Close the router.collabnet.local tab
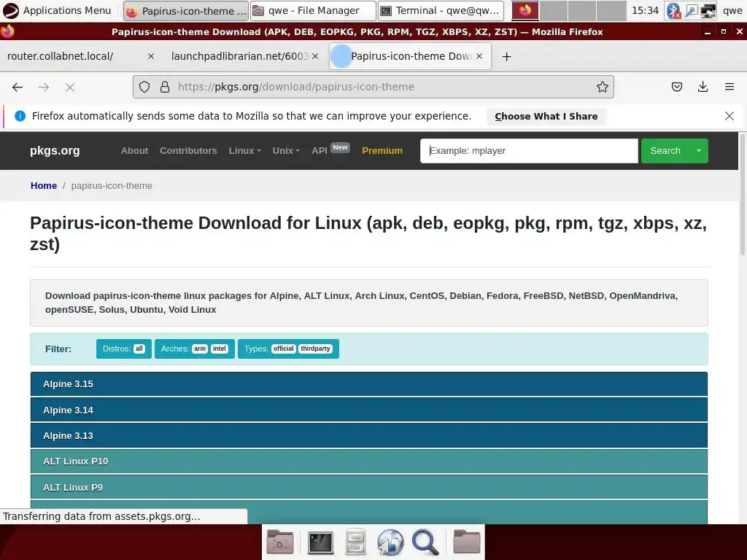The width and height of the screenshot is (747, 560). 151,56
